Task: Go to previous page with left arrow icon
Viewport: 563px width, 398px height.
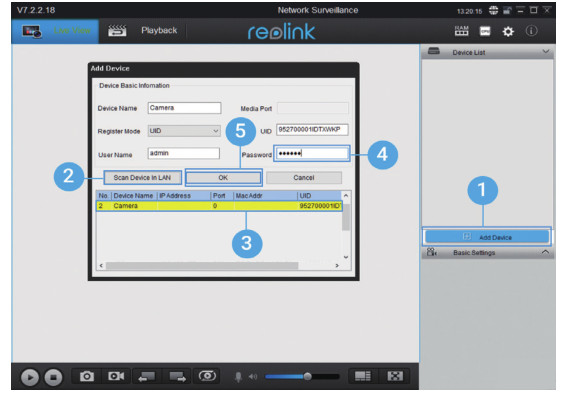Action: pyautogui.click(x=146, y=376)
